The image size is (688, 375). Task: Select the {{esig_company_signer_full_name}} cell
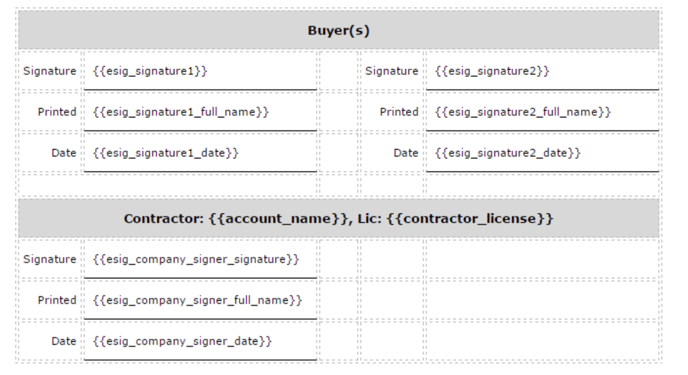[201, 300]
